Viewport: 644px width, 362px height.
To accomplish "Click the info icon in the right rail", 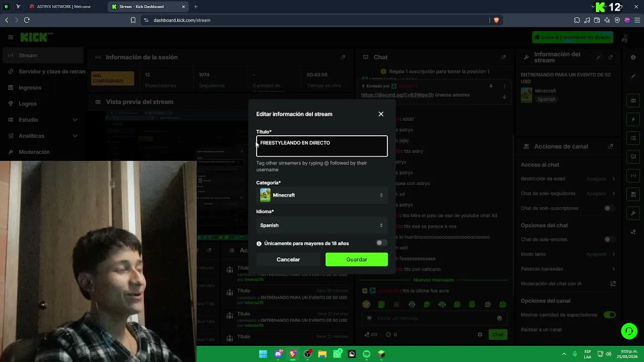I will click(633, 57).
